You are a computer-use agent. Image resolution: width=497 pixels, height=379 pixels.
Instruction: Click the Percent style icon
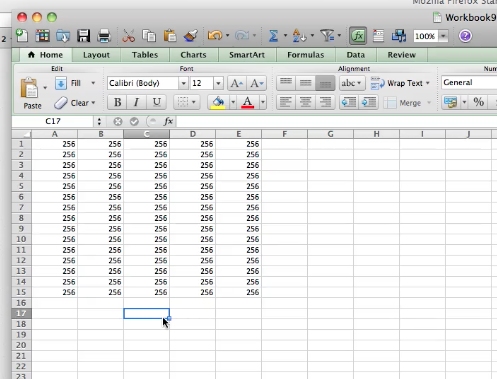click(x=479, y=102)
